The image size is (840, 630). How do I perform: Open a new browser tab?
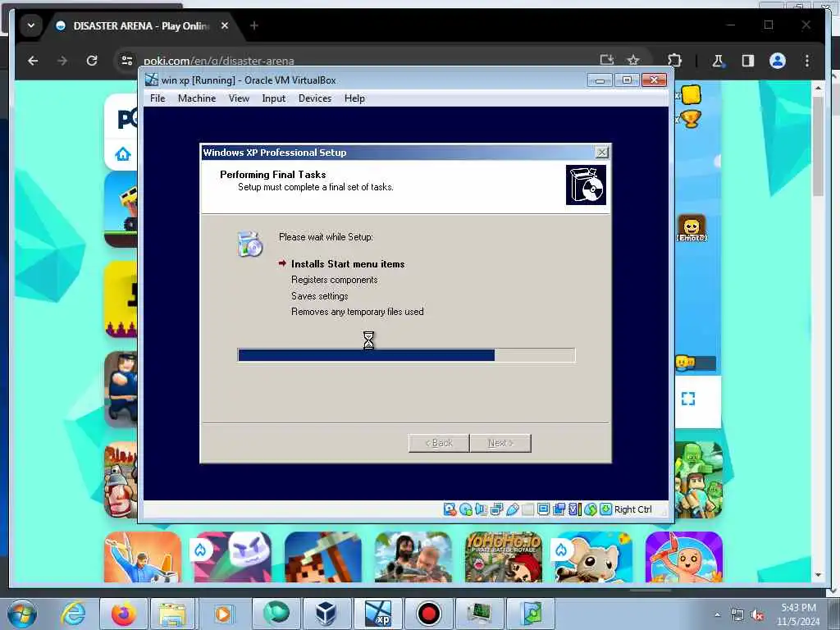click(x=254, y=25)
